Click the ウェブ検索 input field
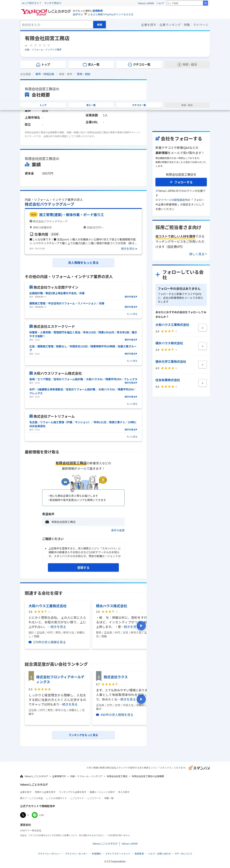230x868 pixels. 184,3
